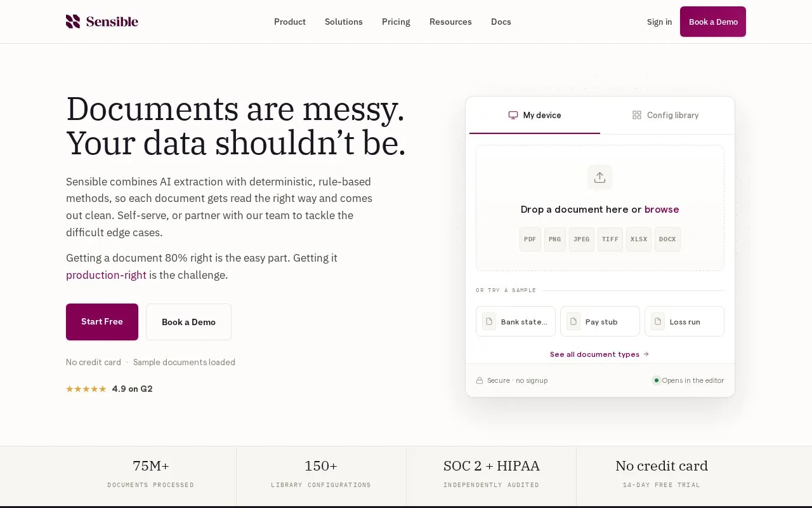Open the Solutions menu
Image resolution: width=812 pixels, height=508 pixels.
344,22
